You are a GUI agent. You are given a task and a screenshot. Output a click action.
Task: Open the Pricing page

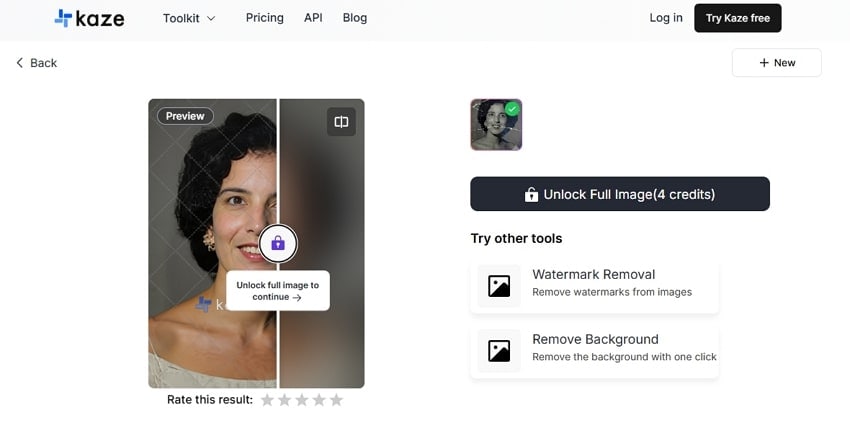point(265,18)
